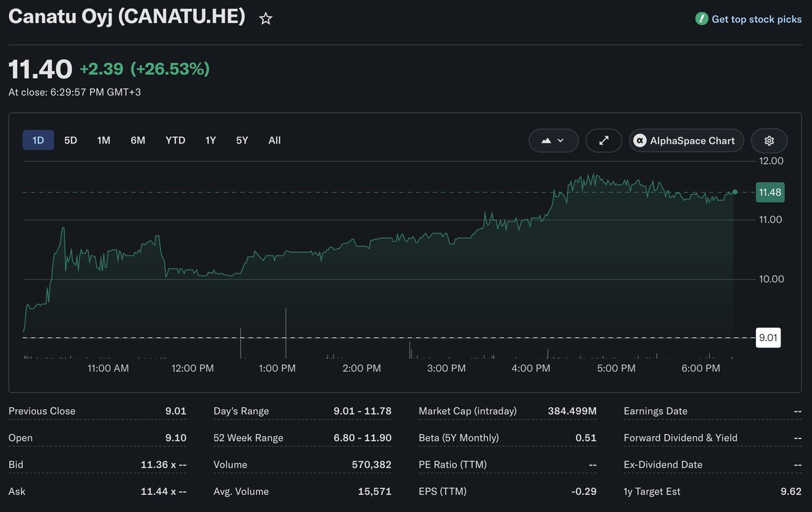Click 1y Target Est value 9.62
This screenshot has width=812, height=512.
click(x=791, y=492)
